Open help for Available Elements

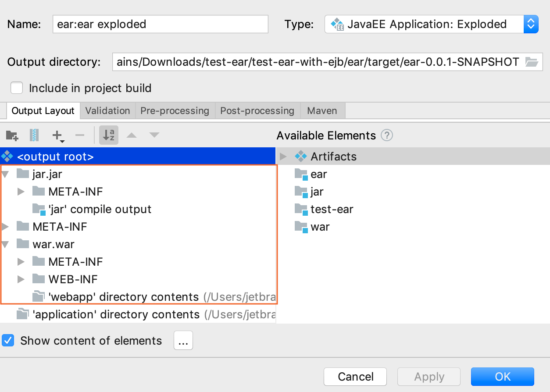[387, 135]
